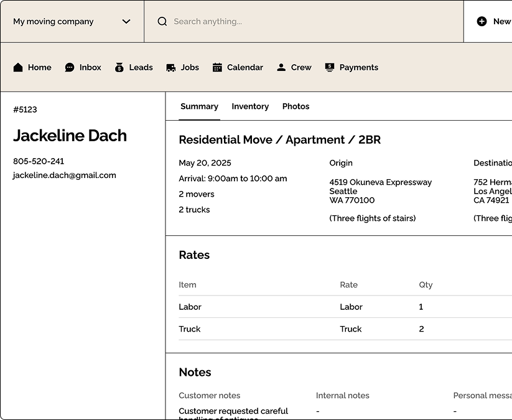The image size is (512, 420).
Task: Click the company selector chevron arrow
Action: point(126,21)
